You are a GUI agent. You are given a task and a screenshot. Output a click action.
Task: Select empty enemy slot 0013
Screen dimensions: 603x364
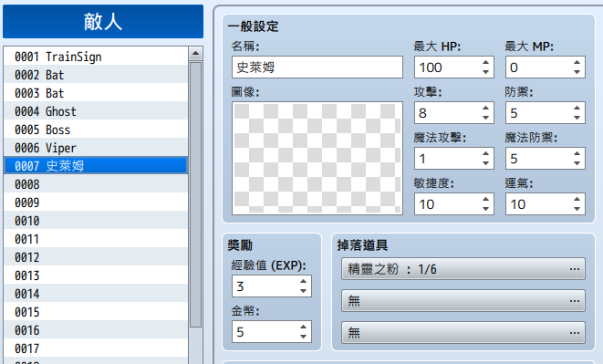(96, 276)
